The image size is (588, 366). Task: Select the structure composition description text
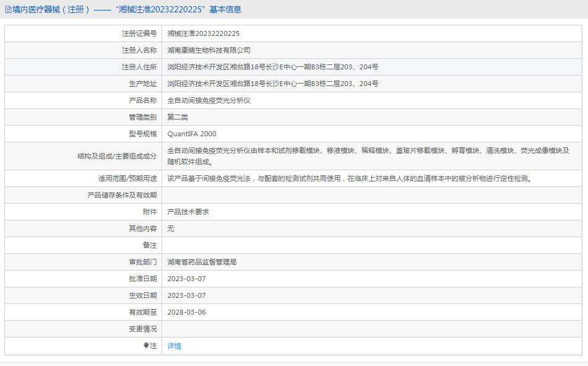click(x=368, y=156)
